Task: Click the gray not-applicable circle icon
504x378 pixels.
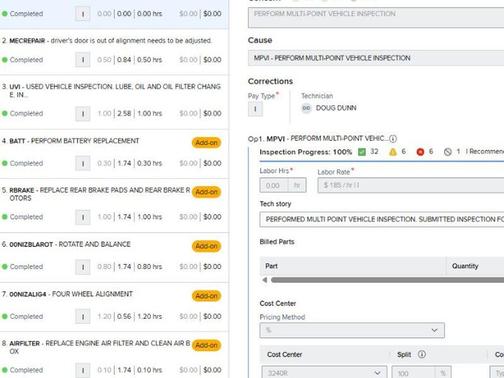Action: pyautogui.click(x=448, y=152)
